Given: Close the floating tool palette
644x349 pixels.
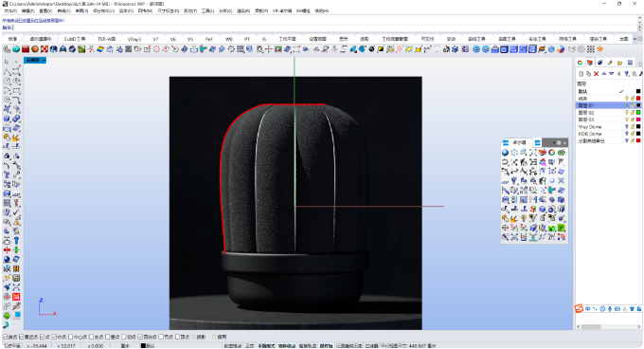Looking at the screenshot, I should tap(564, 142).
